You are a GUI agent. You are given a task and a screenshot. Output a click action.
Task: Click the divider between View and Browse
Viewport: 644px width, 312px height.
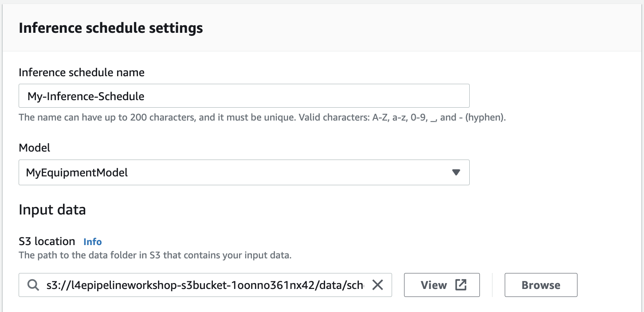[x=492, y=285]
